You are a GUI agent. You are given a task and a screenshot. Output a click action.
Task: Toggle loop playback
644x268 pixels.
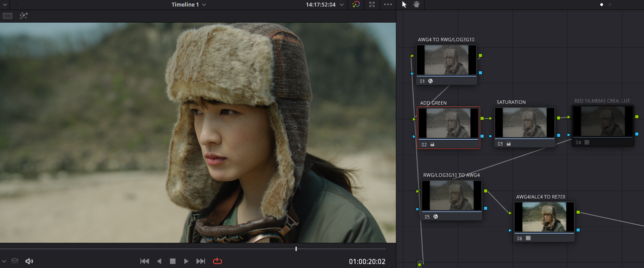(217, 261)
